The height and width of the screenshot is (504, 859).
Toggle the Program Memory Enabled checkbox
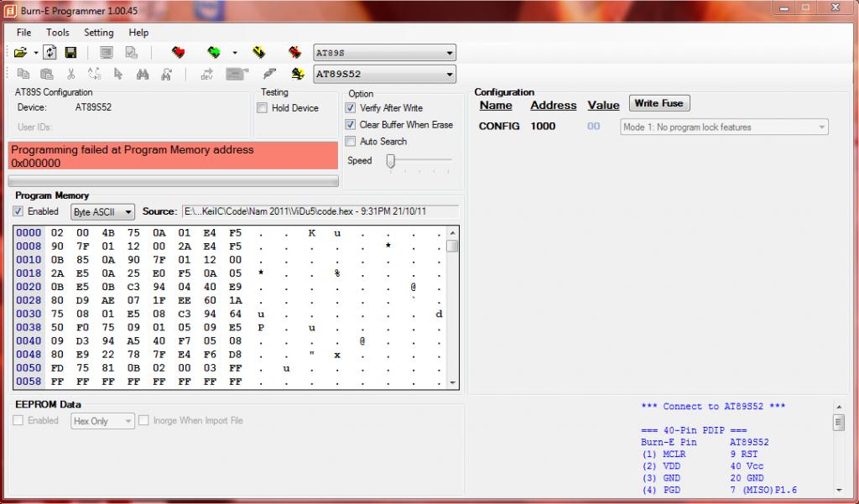point(18,211)
